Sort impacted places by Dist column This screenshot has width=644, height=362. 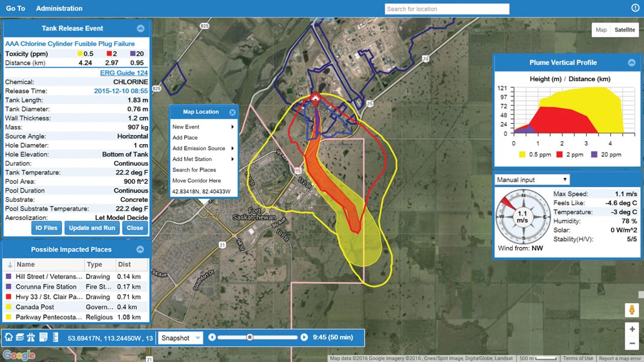[131, 265]
